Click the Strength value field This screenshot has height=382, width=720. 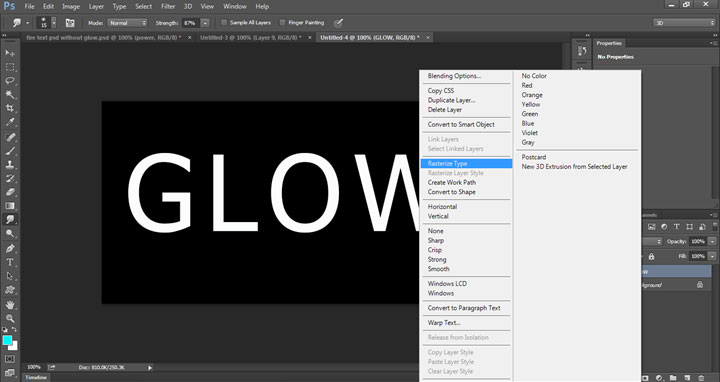(191, 22)
